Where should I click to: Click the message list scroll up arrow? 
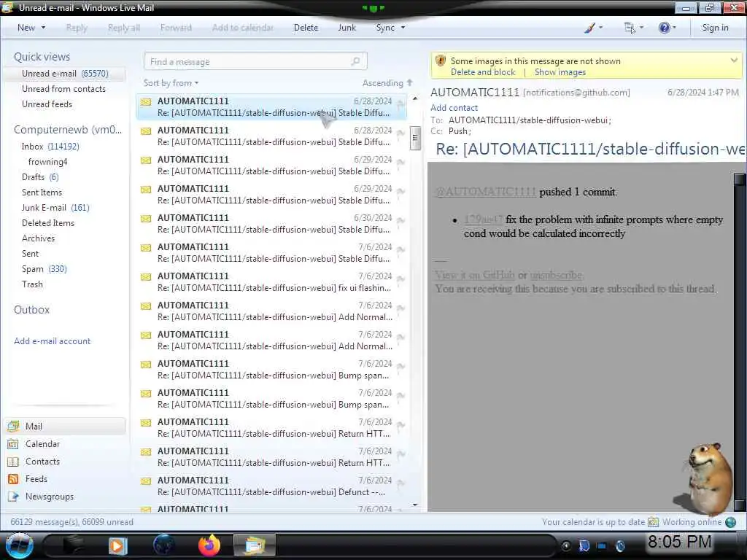point(415,98)
